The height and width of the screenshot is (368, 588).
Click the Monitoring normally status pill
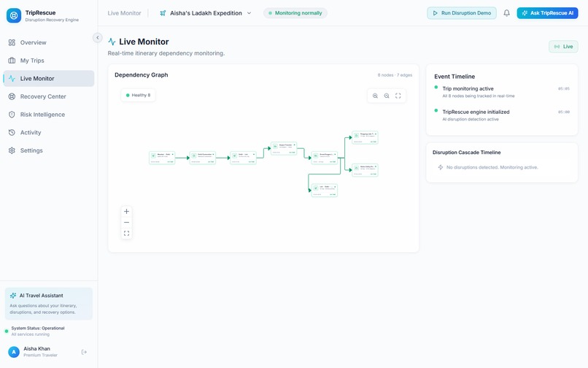coord(295,13)
